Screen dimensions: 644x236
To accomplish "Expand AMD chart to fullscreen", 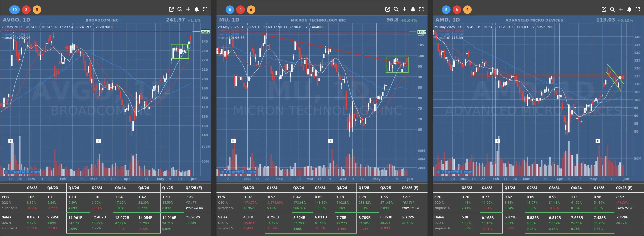I will tap(638, 9).
